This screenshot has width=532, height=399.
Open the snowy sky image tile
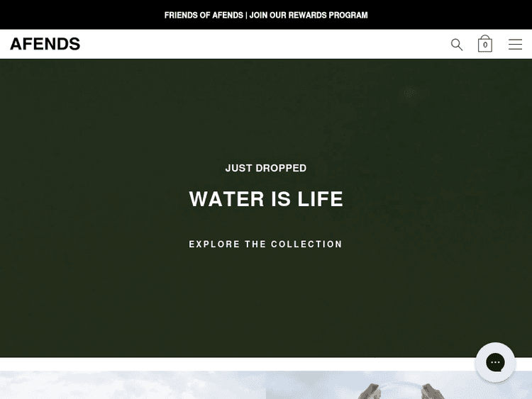click(133, 385)
